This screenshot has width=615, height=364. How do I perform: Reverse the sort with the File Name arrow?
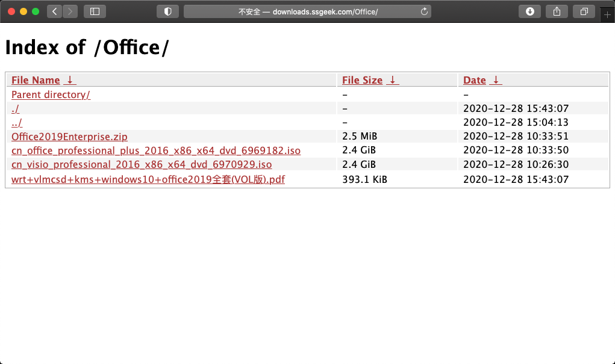(70, 80)
